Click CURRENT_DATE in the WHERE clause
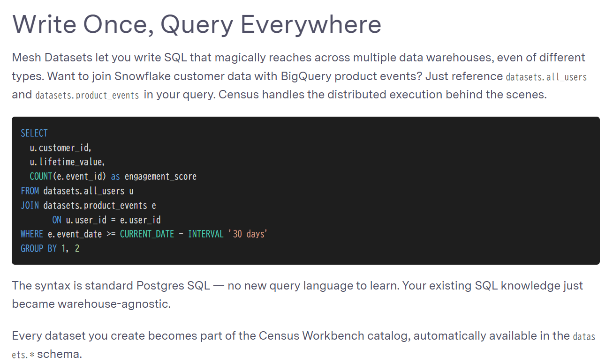 147,234
